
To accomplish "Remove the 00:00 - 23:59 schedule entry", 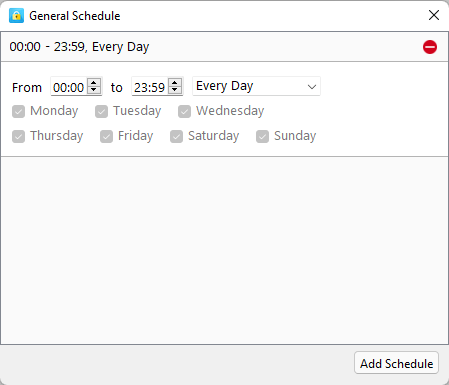I will click(x=430, y=47).
